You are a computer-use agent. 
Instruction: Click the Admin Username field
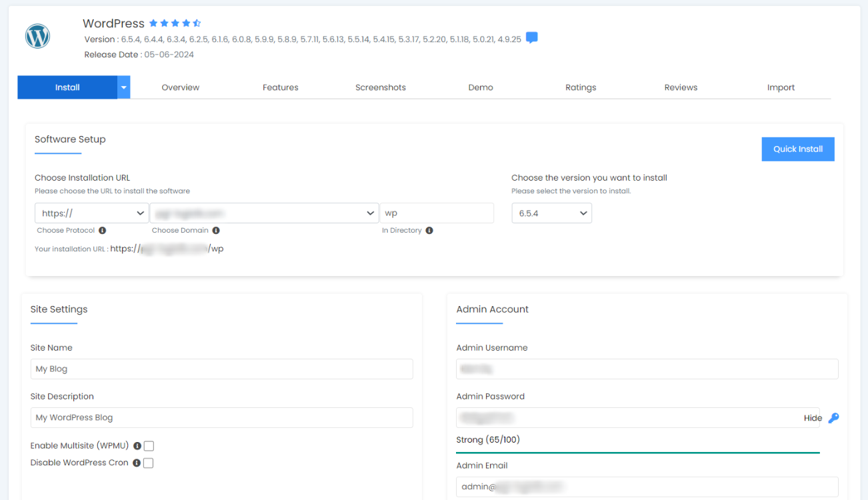point(647,369)
